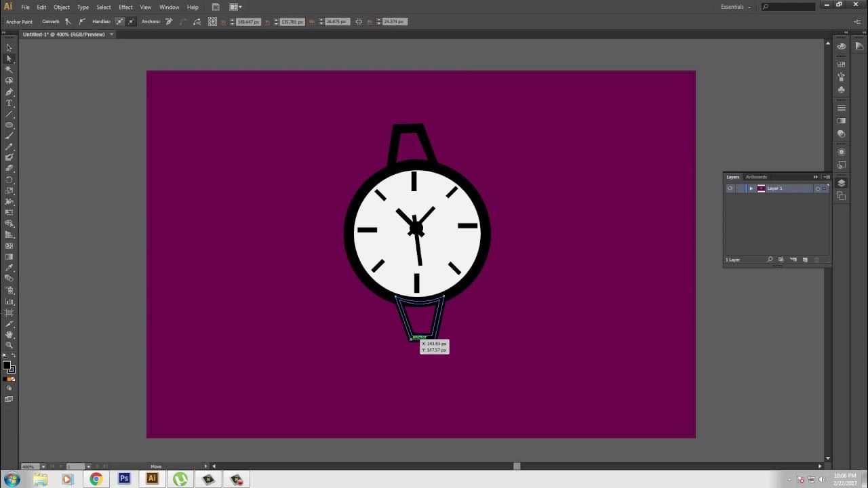Open the Symbols panel from dock

click(842, 89)
